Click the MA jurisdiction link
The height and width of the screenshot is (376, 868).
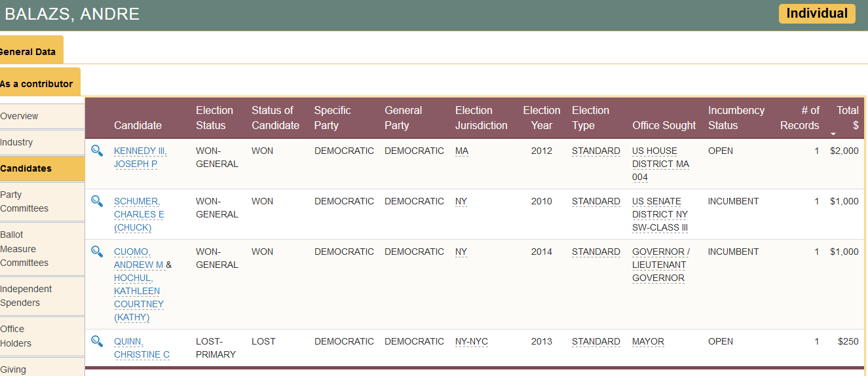(x=462, y=151)
